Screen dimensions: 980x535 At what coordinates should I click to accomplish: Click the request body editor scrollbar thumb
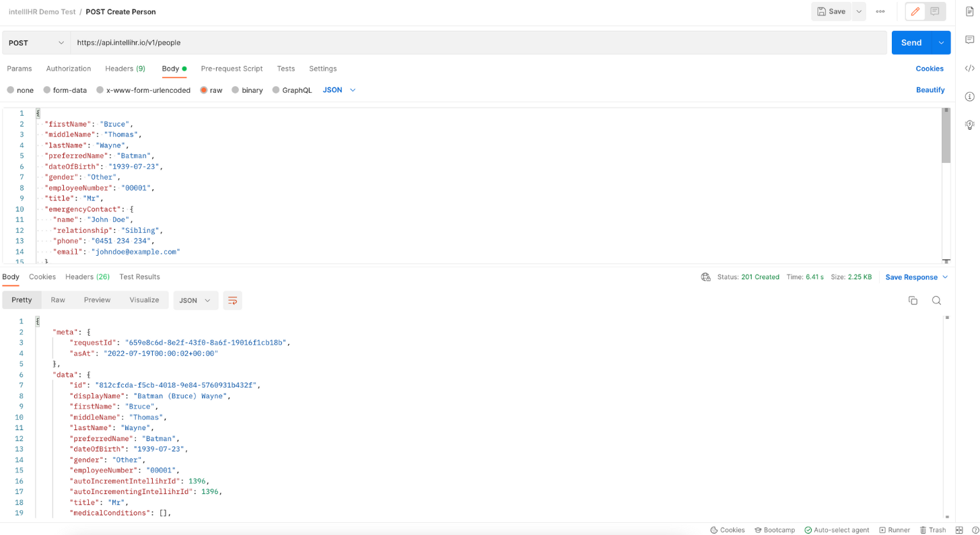click(946, 135)
